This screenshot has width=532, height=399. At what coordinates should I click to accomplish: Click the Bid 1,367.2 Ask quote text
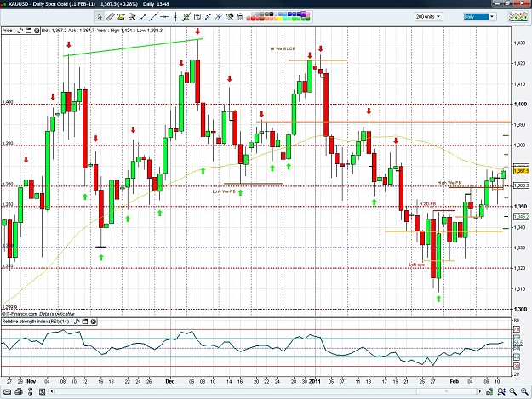point(68,31)
